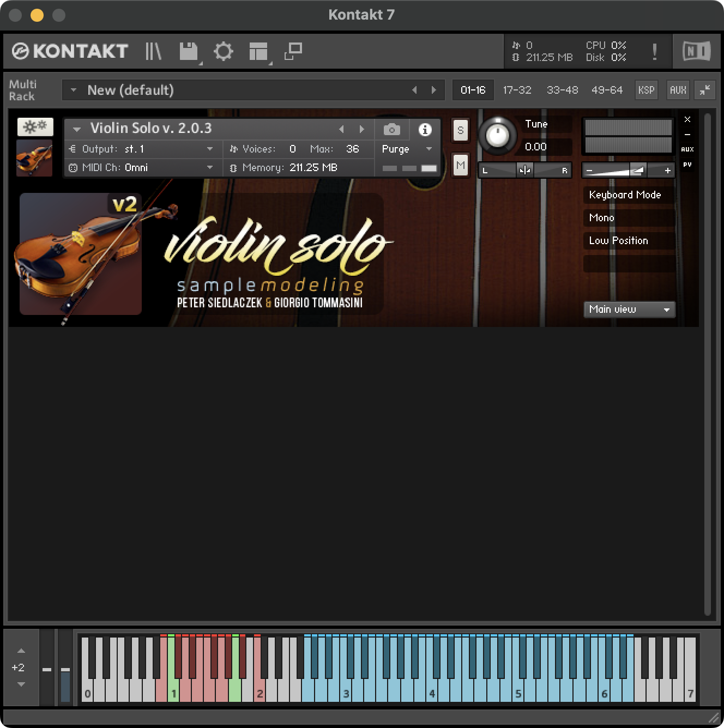Click Keyboard Mode button

tap(629, 195)
